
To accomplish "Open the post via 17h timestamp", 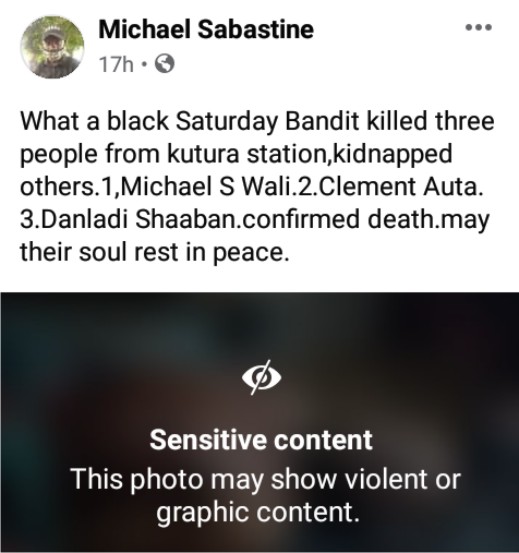I will (116, 65).
